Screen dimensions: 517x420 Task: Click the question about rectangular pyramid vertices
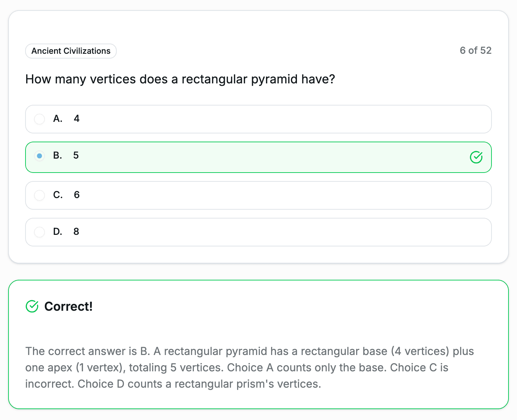click(180, 79)
